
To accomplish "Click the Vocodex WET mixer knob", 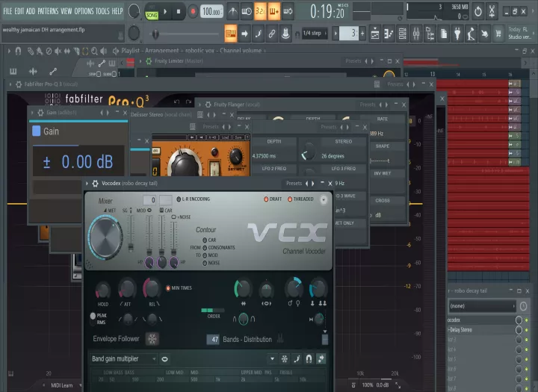I will point(105,237).
